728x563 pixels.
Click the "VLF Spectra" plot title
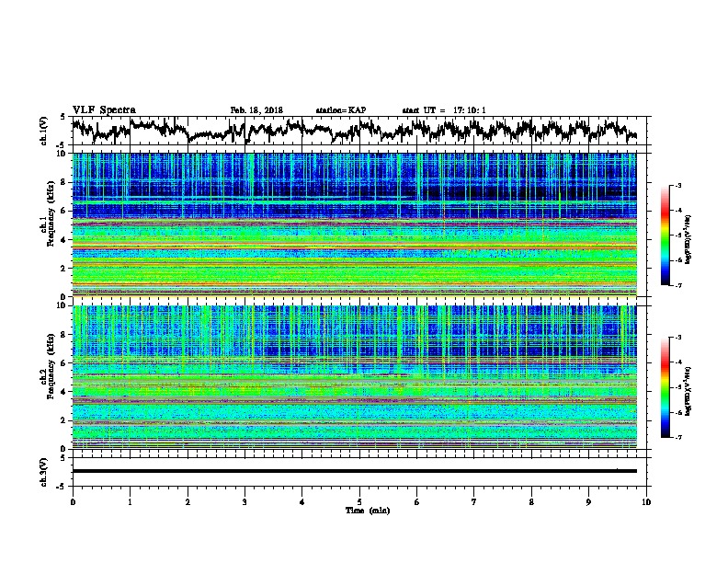pos(104,110)
